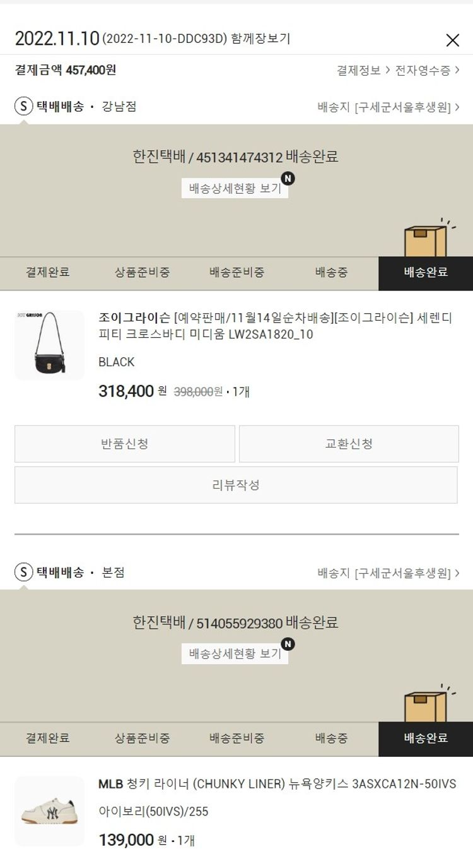Click the N badge on first tracking button
The width and height of the screenshot is (473, 868).
coord(288,179)
